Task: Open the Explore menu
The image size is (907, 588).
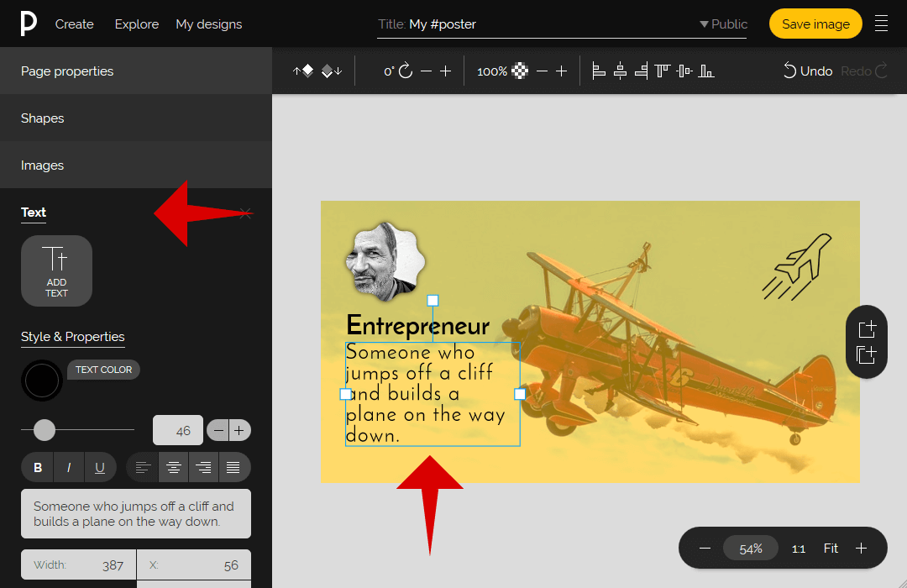Action: click(x=137, y=24)
